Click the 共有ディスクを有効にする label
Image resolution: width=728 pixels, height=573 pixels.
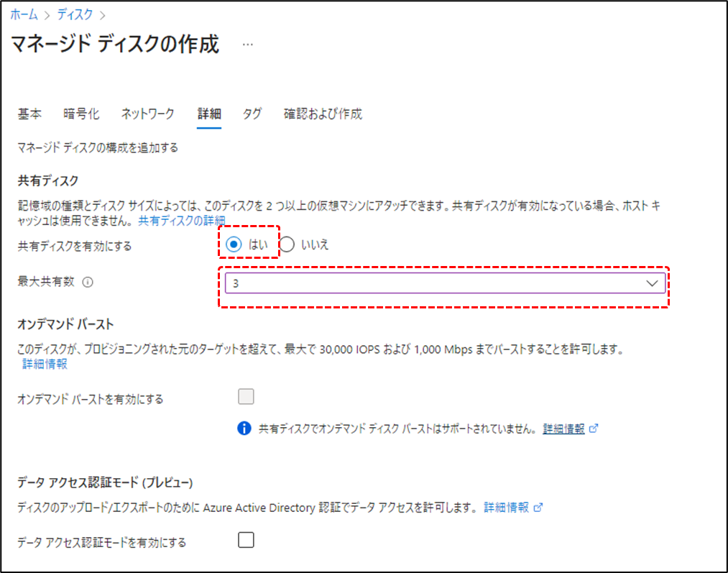[74, 246]
